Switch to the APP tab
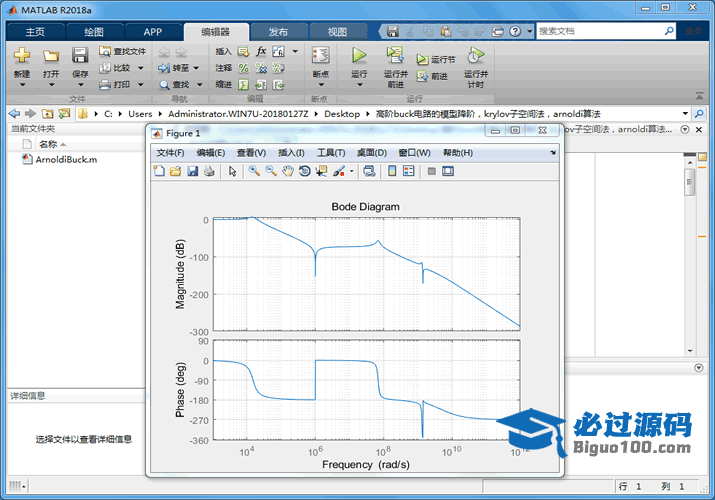The image size is (715, 500). (152, 32)
